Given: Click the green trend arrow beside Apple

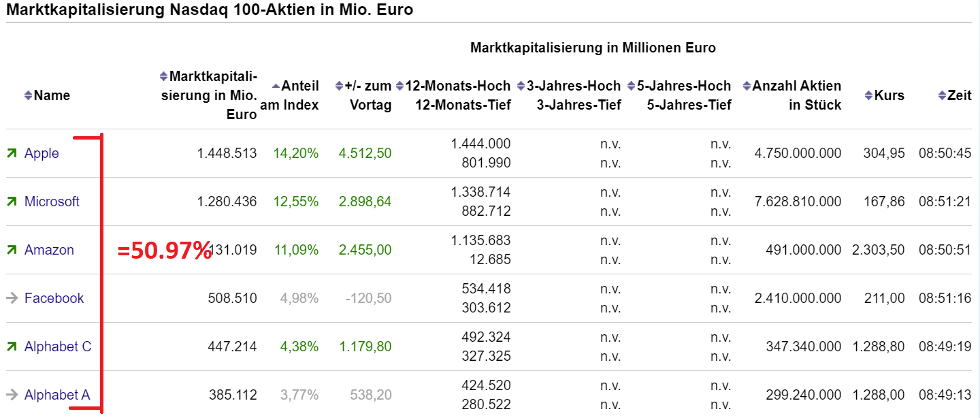Looking at the screenshot, I should pos(12,153).
